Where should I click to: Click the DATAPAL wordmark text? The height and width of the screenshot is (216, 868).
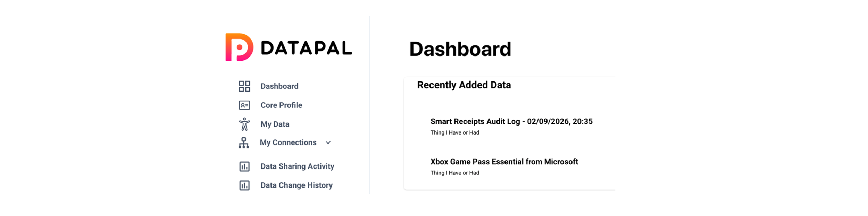[307, 48]
